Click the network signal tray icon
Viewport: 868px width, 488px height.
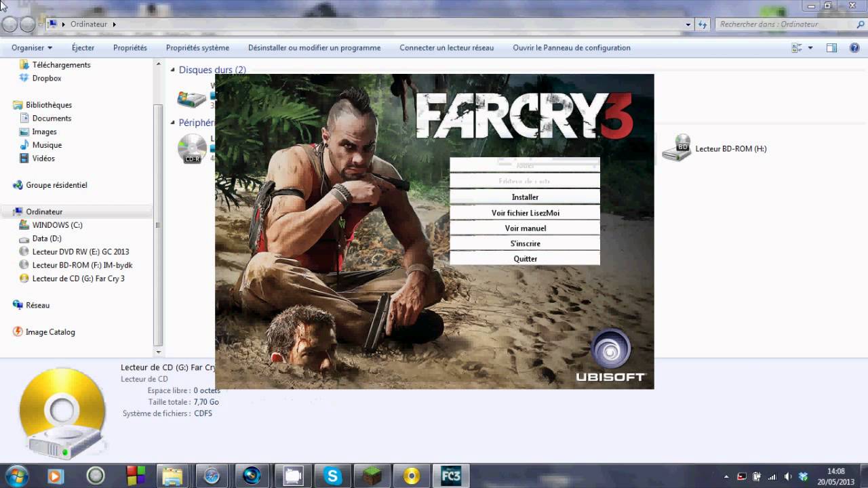[772, 476]
